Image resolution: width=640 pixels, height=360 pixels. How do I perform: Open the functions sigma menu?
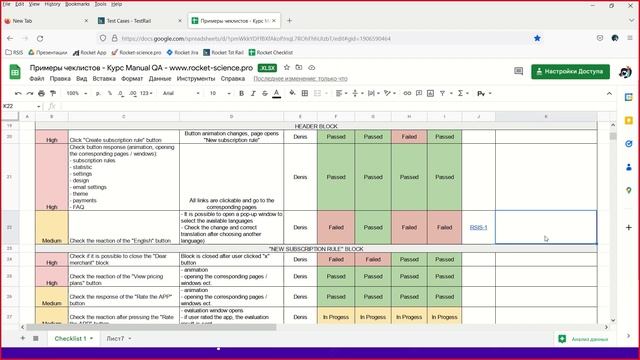click(463, 93)
